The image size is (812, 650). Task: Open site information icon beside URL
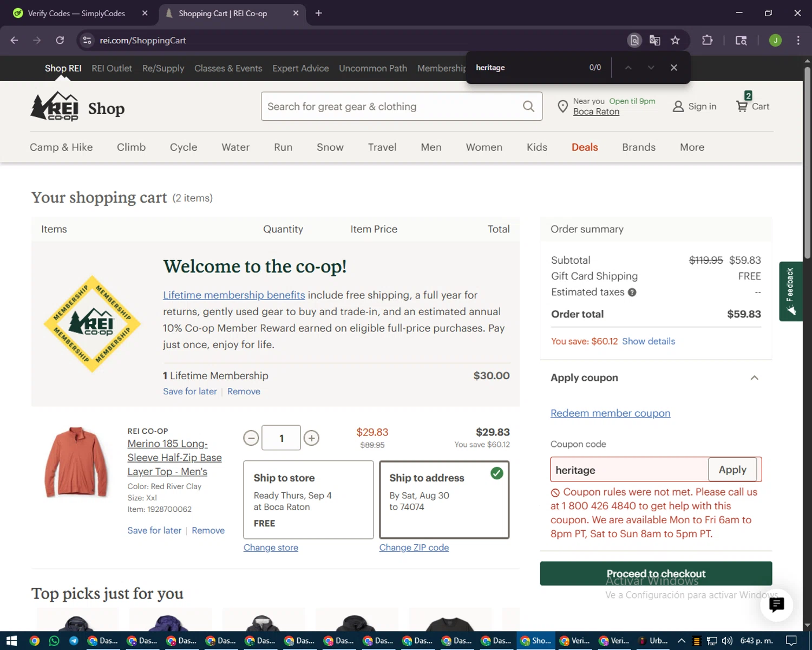pos(87,40)
